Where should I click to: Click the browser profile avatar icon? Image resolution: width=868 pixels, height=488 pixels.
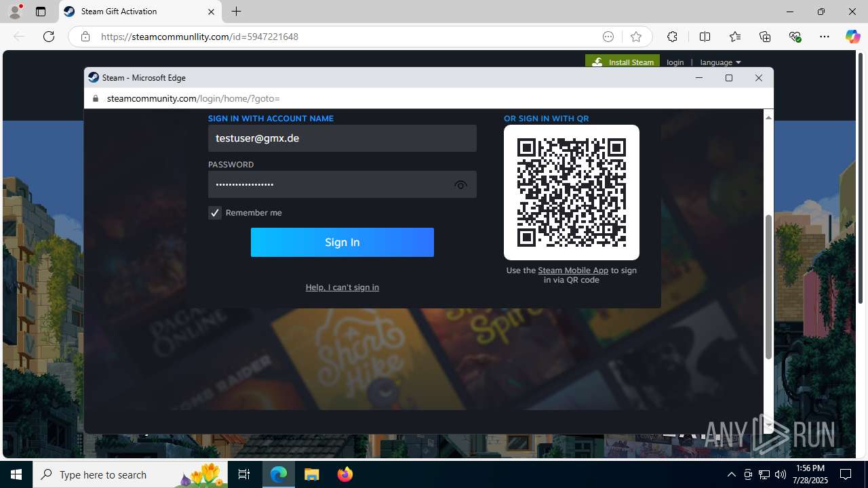coord(14,12)
